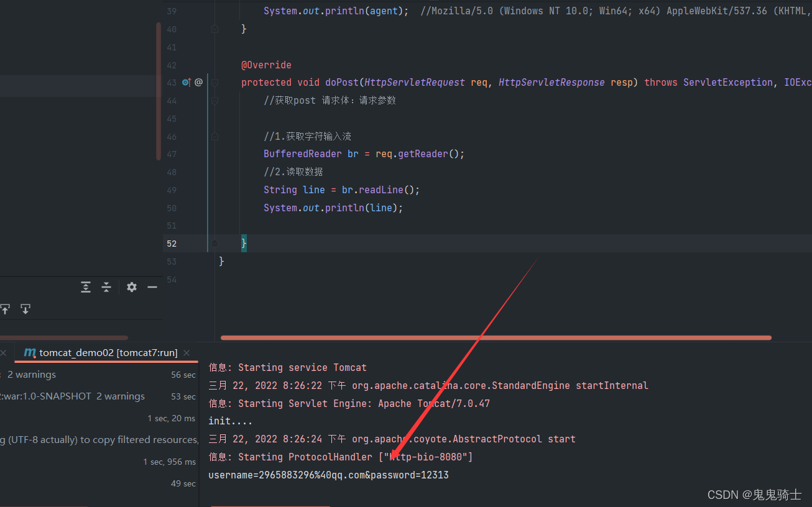The image size is (812, 507).
Task: Click 'Starting ProtocolHandler' console line
Action: click(341, 457)
